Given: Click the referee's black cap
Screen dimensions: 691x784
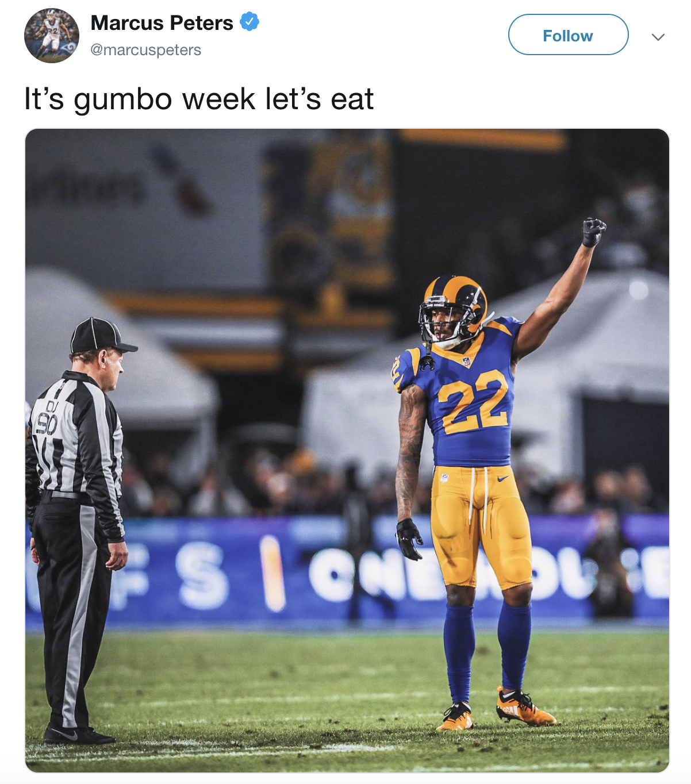Looking at the screenshot, I should coord(101,336).
